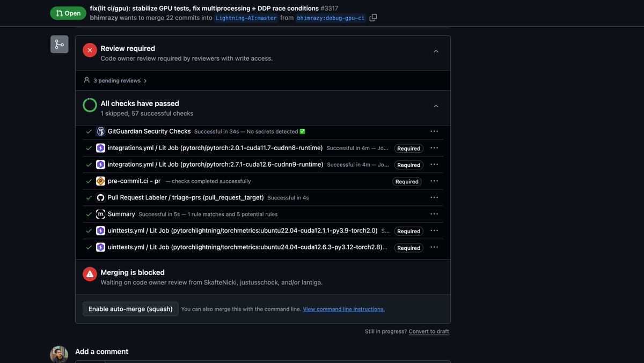
Task: Click the green checks progress circle icon
Action: point(90,105)
